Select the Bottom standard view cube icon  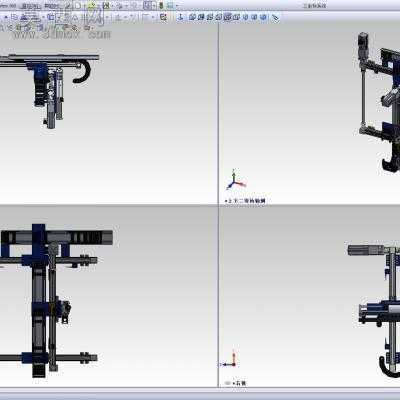tap(236, 17)
